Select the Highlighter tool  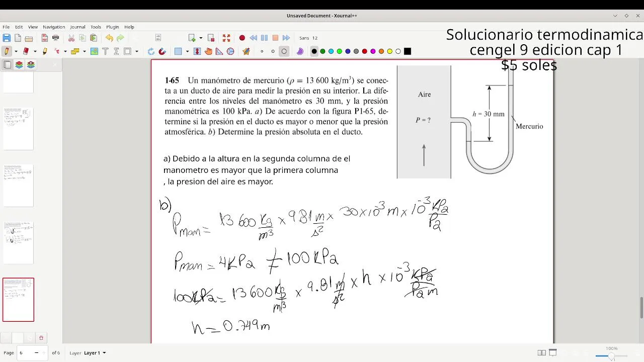[x=45, y=51]
